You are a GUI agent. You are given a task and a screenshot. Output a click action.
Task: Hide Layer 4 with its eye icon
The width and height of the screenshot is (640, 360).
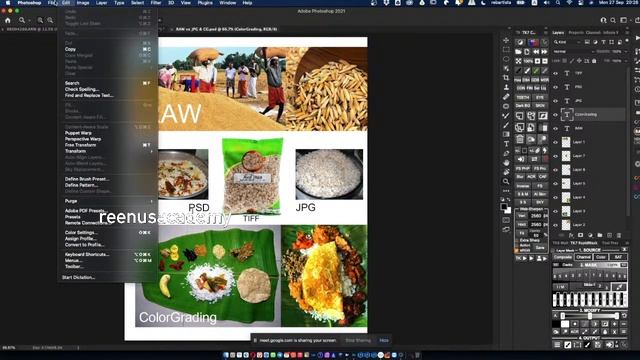[x=556, y=198]
